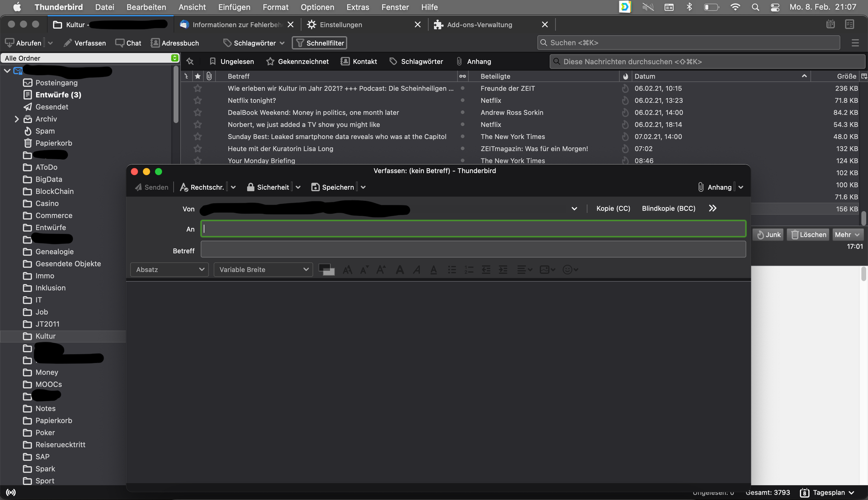Click the bulleted list icon
This screenshot has height=500, width=868.
pyautogui.click(x=452, y=270)
